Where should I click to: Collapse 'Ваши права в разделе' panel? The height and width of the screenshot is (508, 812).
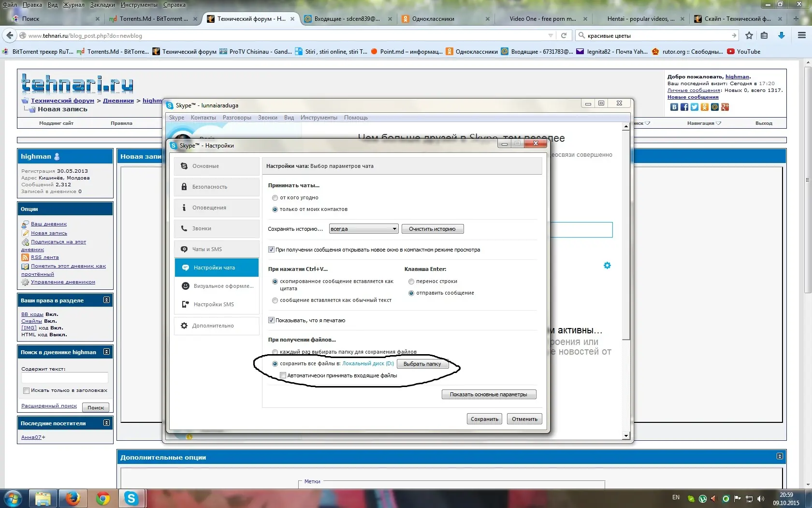click(107, 300)
